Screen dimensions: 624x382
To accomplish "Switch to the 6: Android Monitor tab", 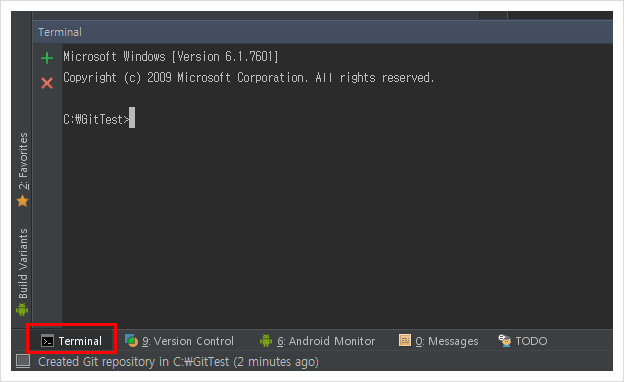I will (x=326, y=341).
